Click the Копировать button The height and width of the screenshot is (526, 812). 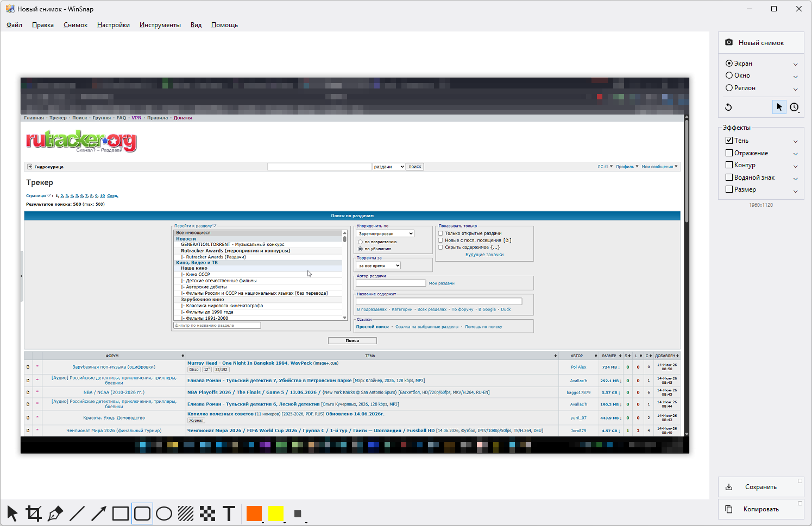[761, 509]
